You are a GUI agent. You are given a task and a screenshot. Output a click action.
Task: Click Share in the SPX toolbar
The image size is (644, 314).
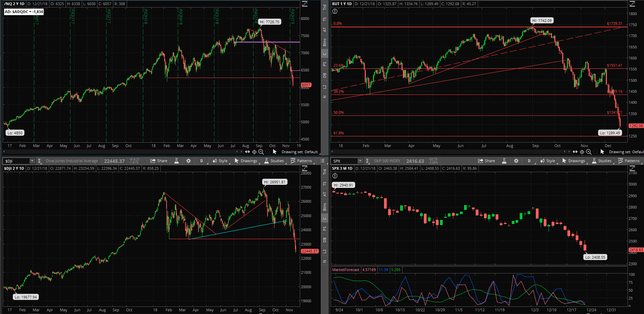[487, 161]
